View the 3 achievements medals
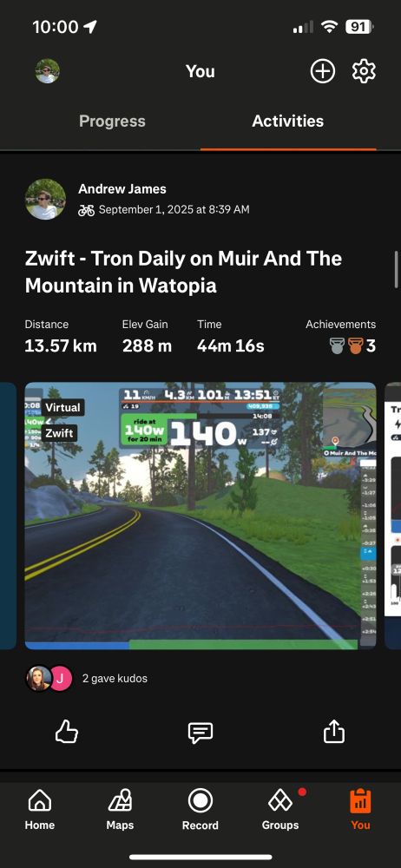 point(352,346)
